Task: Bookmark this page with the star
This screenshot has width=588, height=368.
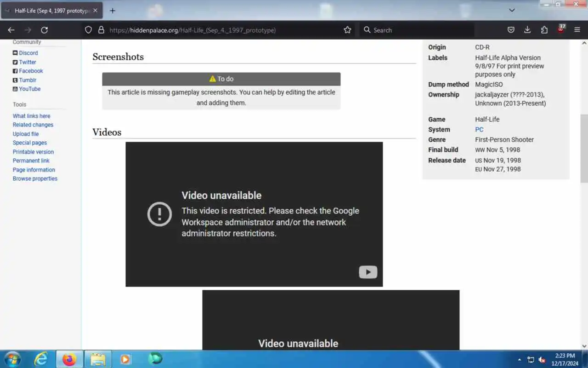Action: pos(347,30)
